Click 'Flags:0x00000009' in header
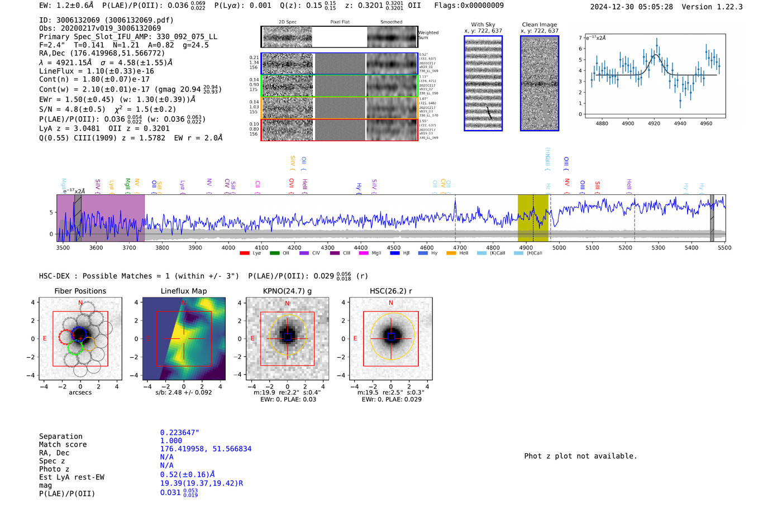 [x=469, y=6]
